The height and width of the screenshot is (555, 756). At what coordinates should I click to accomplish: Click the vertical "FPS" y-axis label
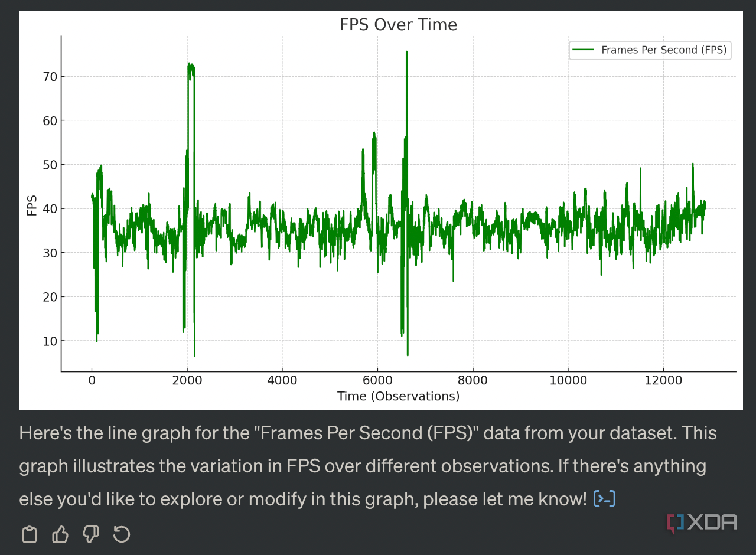pyautogui.click(x=32, y=205)
